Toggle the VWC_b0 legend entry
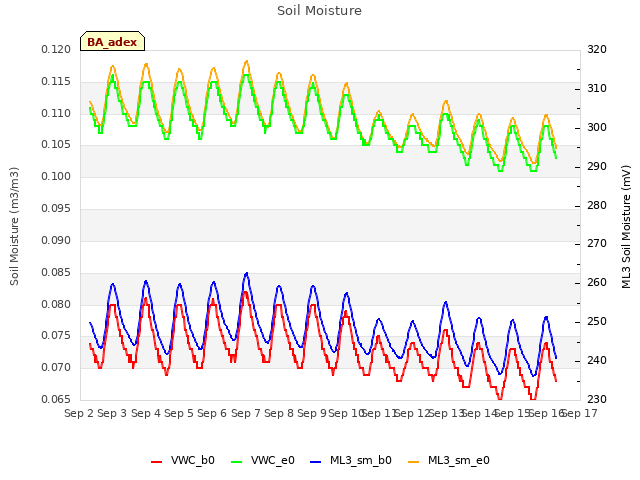Viewport: 640px width, 480px height. coord(183,460)
